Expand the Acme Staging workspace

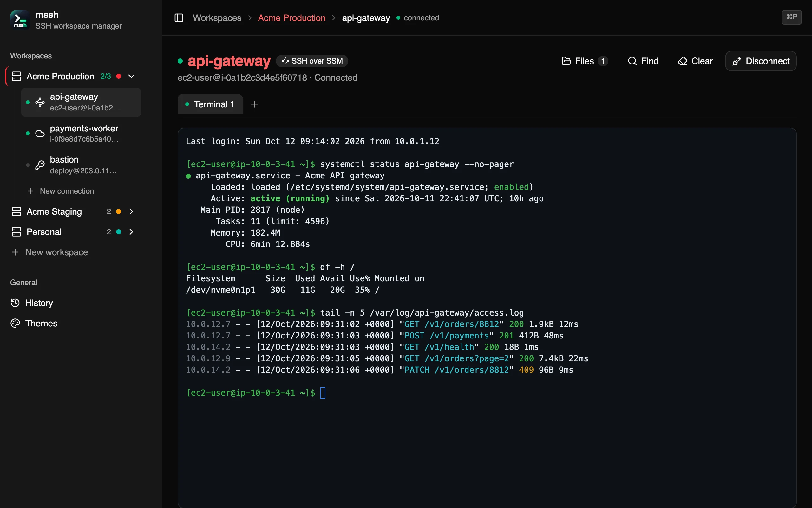coord(131,211)
